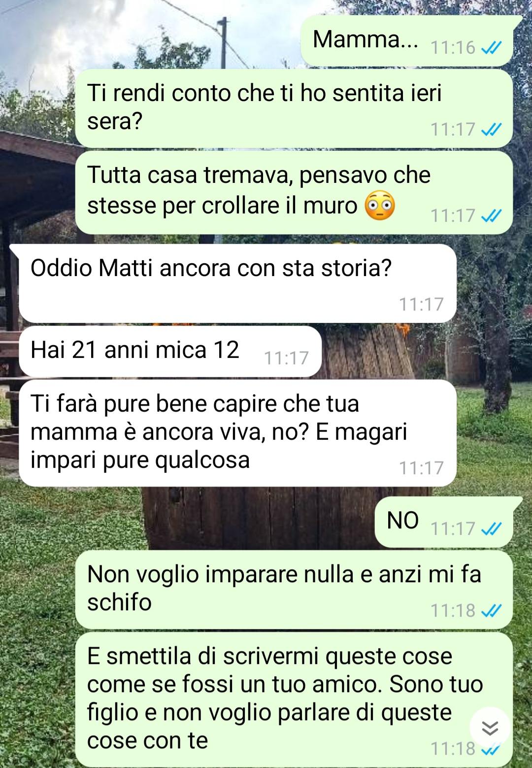Select 'Oddio Matti ancora con sta storia?' message
532x768 pixels.
237,283
